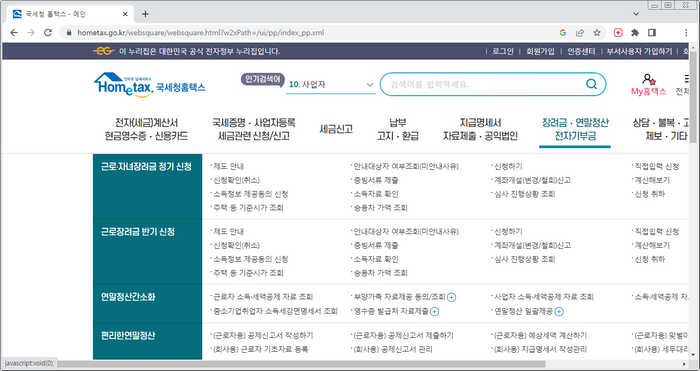Image resolution: width=700 pixels, height=371 pixels.
Task: Click the tab search chevron in title bar
Action: point(636,14)
